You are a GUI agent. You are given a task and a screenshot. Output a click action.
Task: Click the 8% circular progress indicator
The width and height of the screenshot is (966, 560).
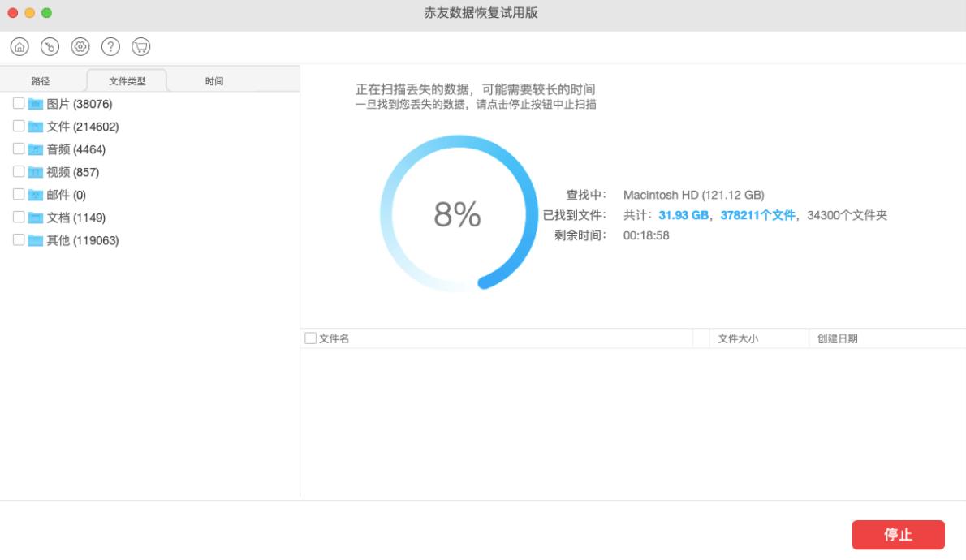[x=459, y=213]
